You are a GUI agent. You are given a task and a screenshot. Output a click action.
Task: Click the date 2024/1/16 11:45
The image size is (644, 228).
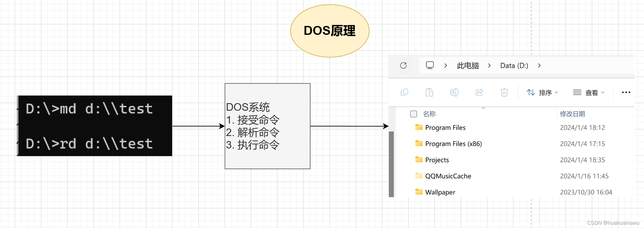tap(584, 176)
